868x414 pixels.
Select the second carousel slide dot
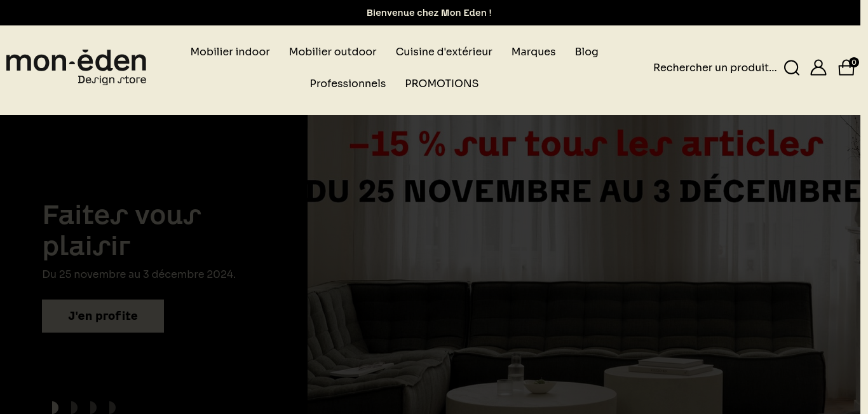[74, 407]
